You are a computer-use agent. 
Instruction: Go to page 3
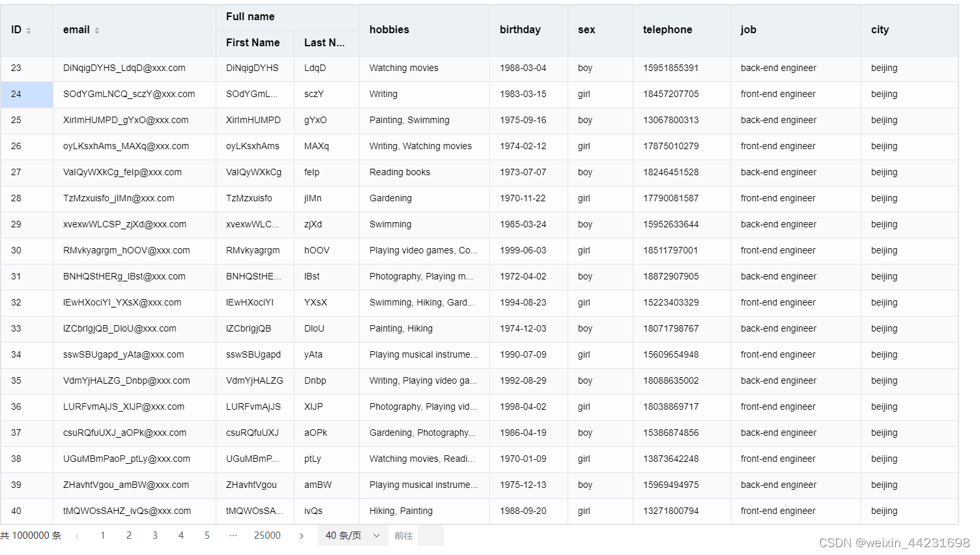155,535
